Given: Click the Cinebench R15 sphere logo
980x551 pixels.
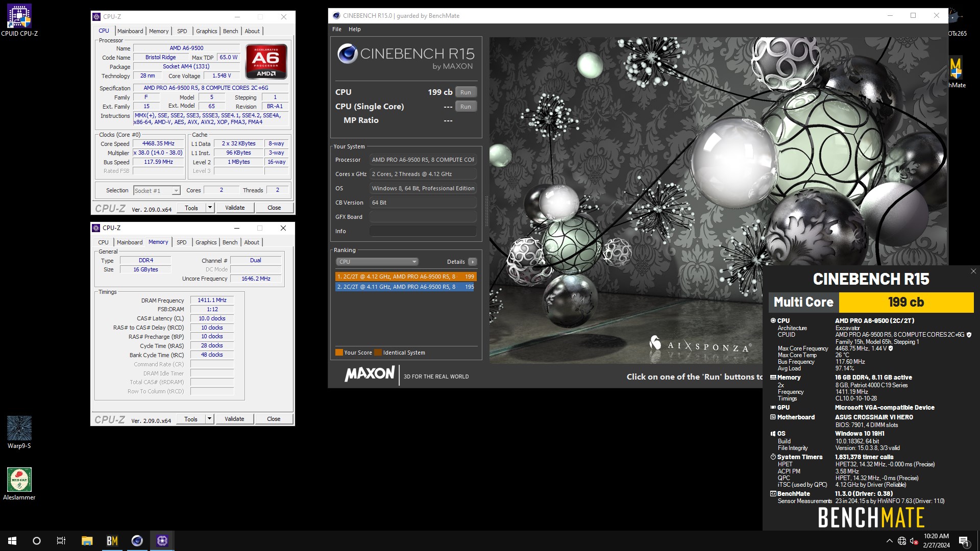Looking at the screenshot, I should click(x=347, y=54).
